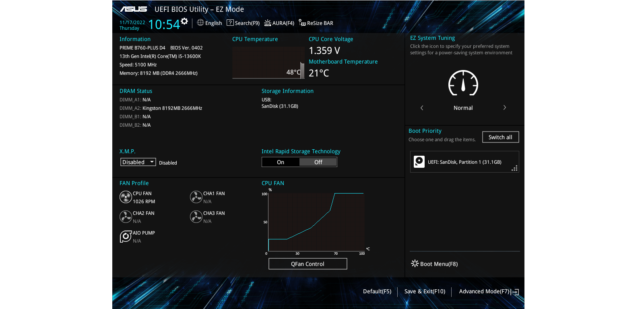Open the ReSize BAR option
The height and width of the screenshot is (309, 644).
pyautogui.click(x=316, y=23)
